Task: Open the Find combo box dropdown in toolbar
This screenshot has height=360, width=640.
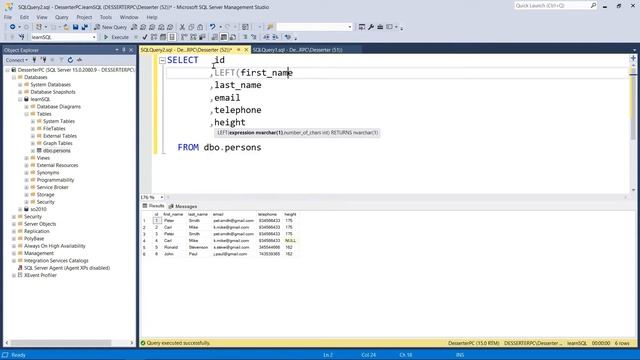Action: [350, 27]
